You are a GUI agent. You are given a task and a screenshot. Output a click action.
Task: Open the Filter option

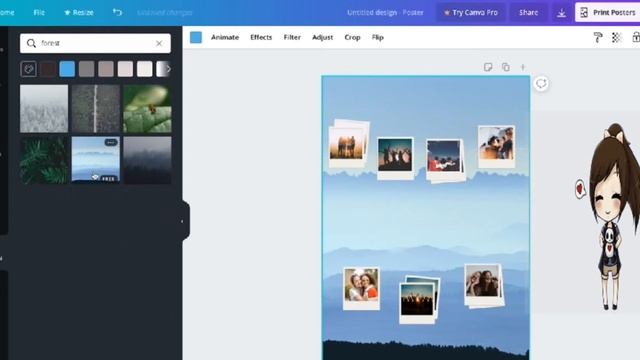[x=292, y=38]
